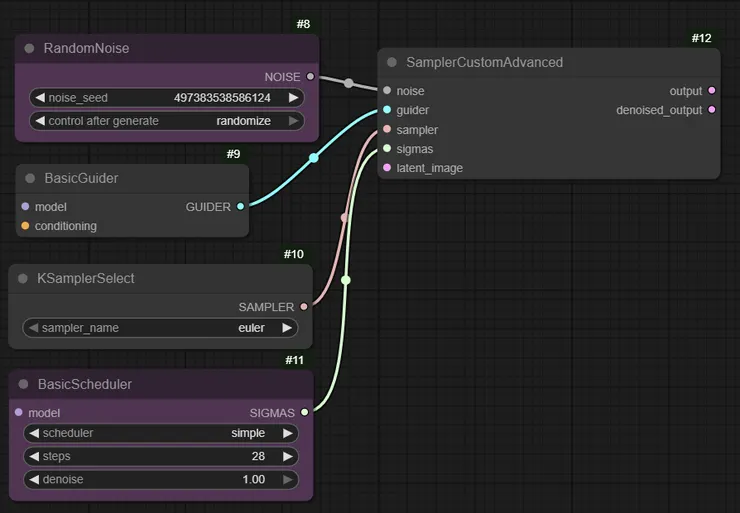Collapse the KSamplerSelect node via its dot
Screen dimensions: 740x513
coord(23,278)
